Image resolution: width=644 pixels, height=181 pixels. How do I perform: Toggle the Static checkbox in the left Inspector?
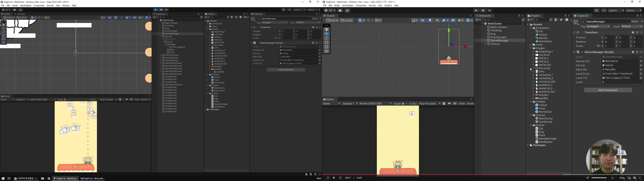coord(310,18)
